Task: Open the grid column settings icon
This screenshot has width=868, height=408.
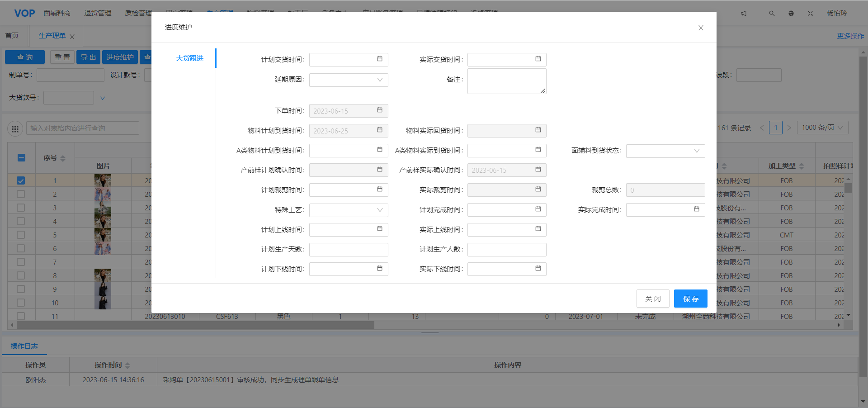Action: coord(15,129)
